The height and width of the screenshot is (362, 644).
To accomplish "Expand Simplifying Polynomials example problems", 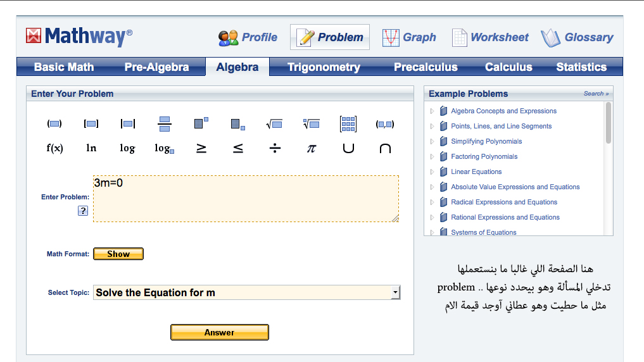I will coord(432,141).
